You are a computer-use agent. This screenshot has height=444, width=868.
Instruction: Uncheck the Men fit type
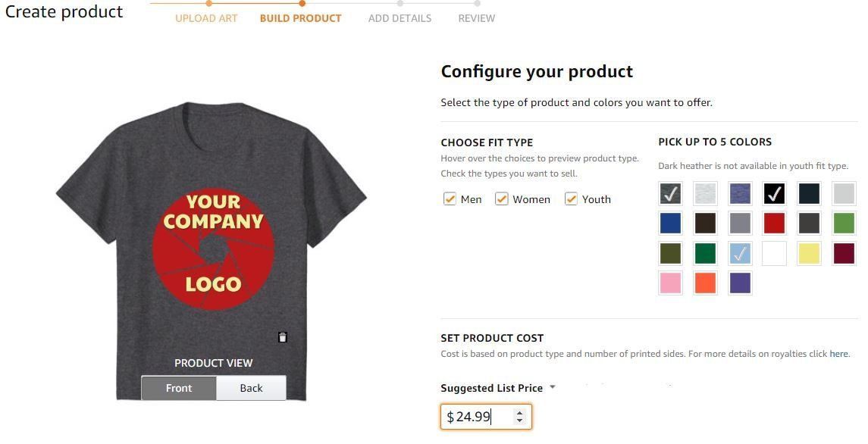[x=450, y=199]
